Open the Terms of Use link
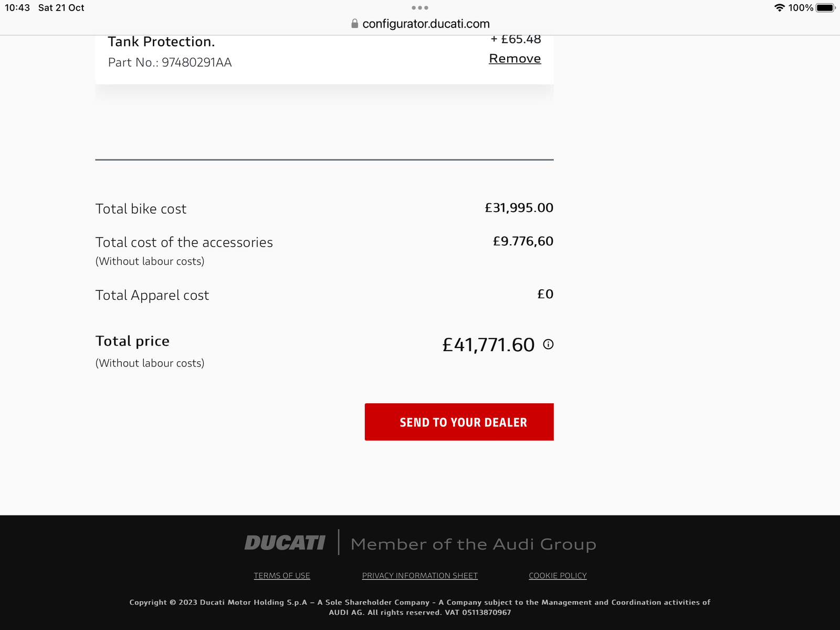The image size is (840, 630). pyautogui.click(x=282, y=575)
